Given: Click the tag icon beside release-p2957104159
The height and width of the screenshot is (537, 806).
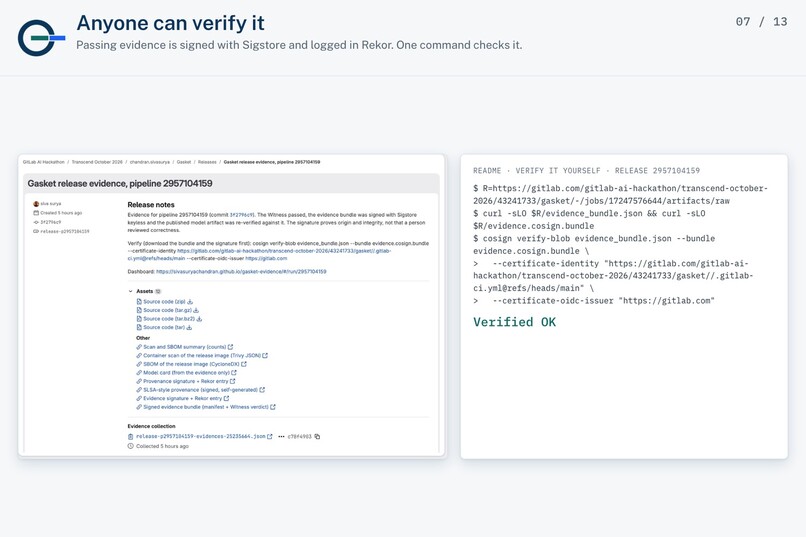Looking at the screenshot, I should (x=36, y=232).
